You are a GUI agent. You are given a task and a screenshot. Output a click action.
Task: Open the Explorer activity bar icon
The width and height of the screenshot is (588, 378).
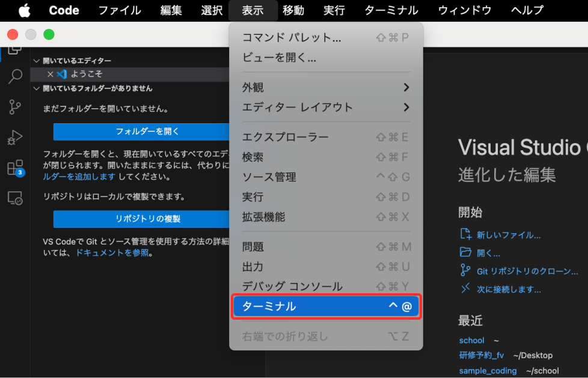pos(15,50)
